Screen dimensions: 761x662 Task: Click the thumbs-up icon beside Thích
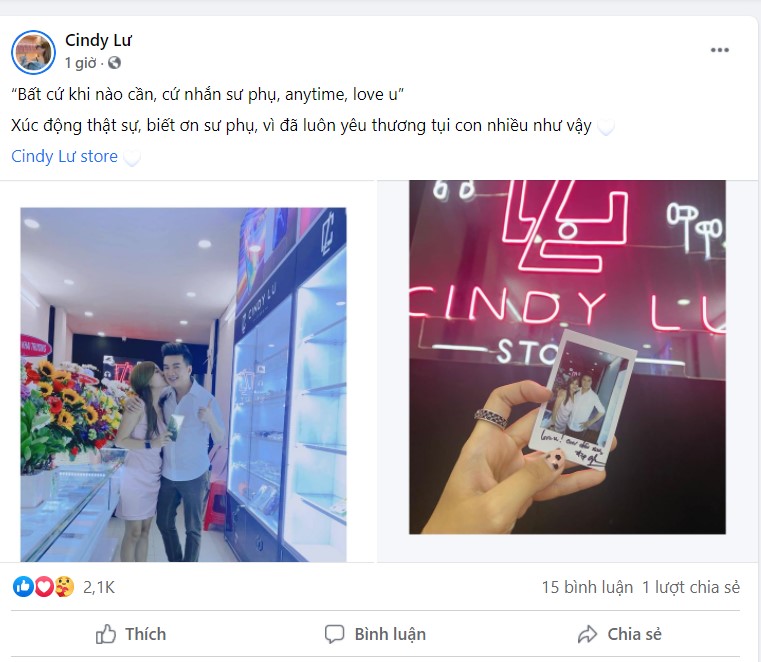(x=105, y=634)
